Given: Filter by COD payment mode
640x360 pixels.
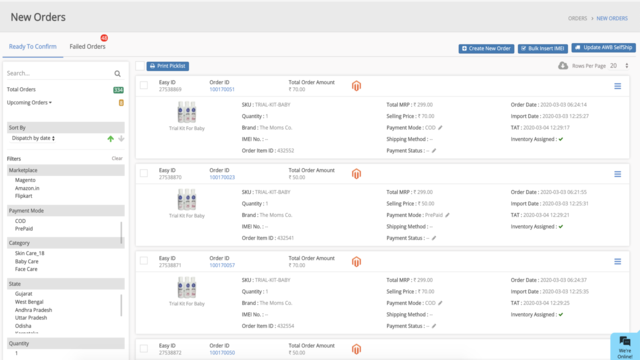Looking at the screenshot, I should pos(20,221).
